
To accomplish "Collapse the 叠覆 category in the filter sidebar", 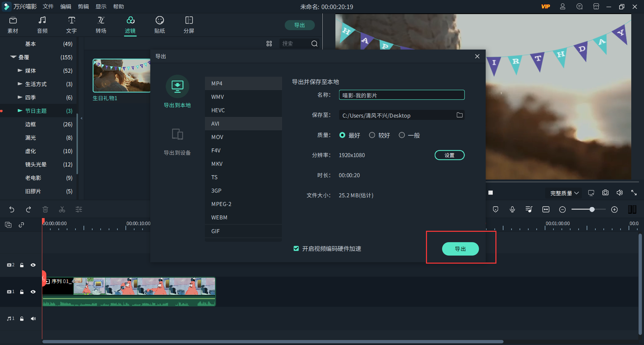I will [x=13, y=57].
